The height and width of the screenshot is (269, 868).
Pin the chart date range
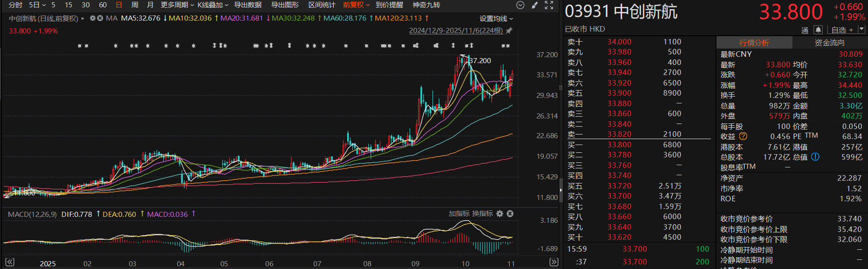[x=509, y=31]
